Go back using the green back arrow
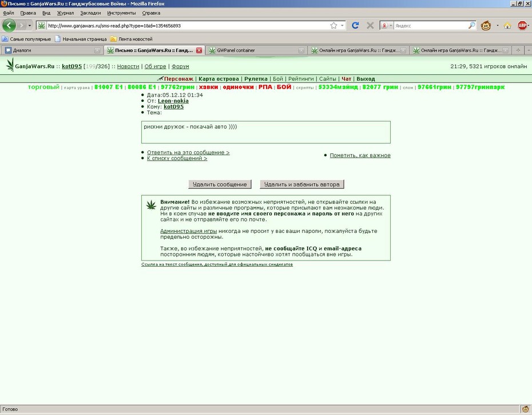The height and width of the screenshot is (415, 532). point(9,25)
